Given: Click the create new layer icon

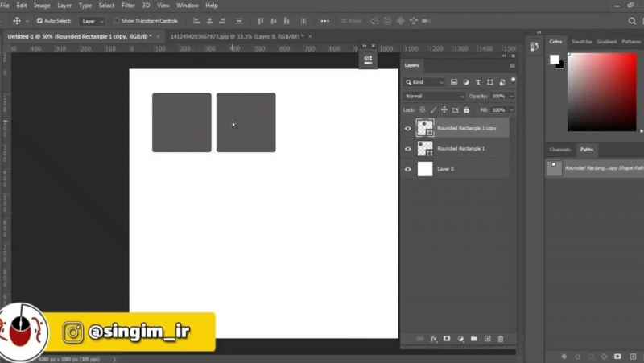Looking at the screenshot, I should (x=487, y=339).
